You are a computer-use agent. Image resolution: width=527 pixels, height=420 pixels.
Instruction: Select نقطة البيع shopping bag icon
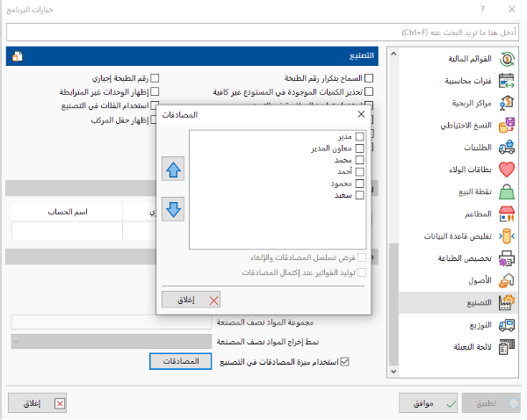point(507,192)
